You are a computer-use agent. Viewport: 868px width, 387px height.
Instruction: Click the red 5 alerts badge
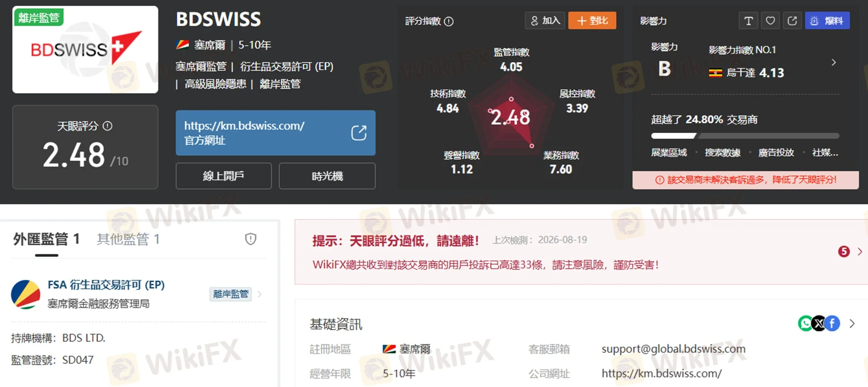844,251
